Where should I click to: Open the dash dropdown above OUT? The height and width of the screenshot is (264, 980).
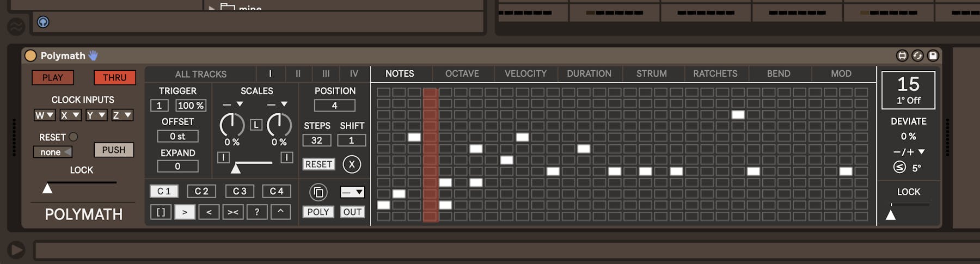click(x=352, y=192)
